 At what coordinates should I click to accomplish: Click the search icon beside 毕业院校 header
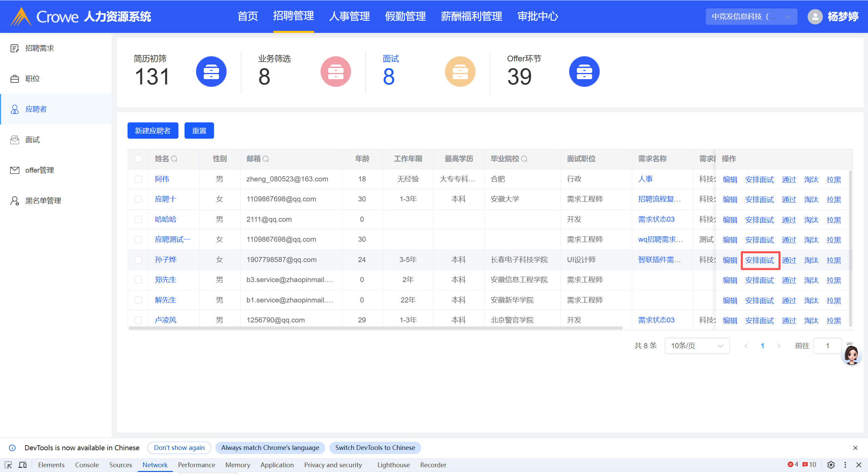click(524, 159)
